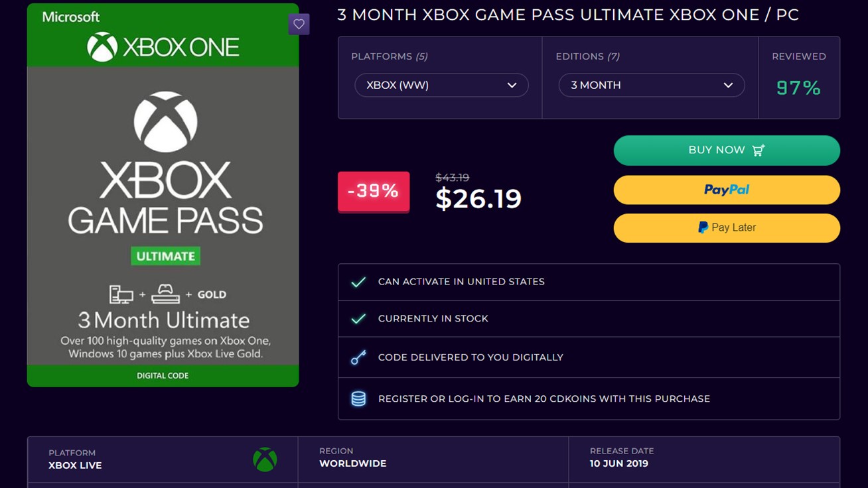Click the PayPal P logo in Pay Later

(x=703, y=227)
